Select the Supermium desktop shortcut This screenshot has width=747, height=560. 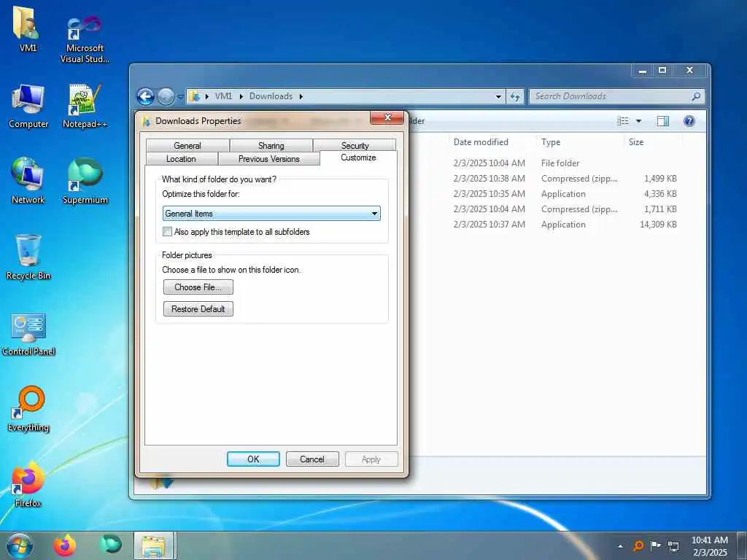coord(85,181)
